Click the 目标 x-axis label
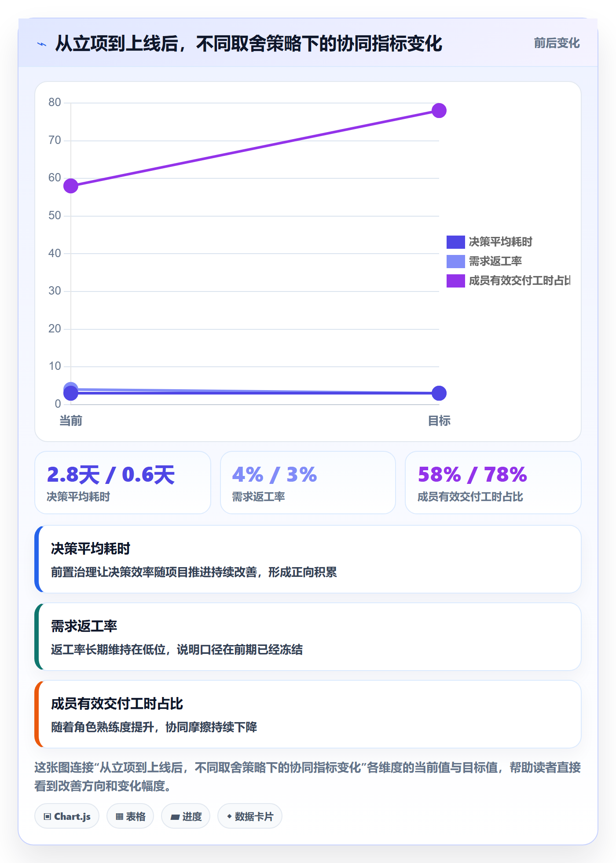This screenshot has width=616, height=863. [x=439, y=421]
